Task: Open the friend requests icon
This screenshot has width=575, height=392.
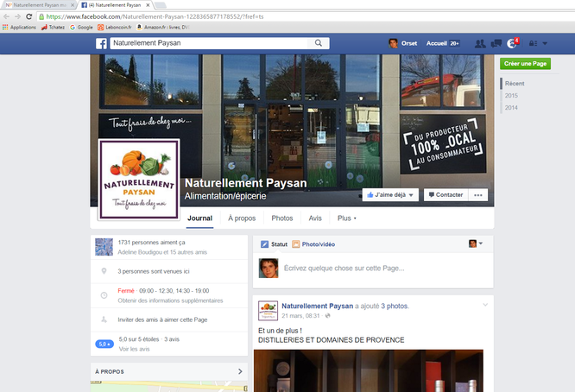Action: (x=480, y=43)
